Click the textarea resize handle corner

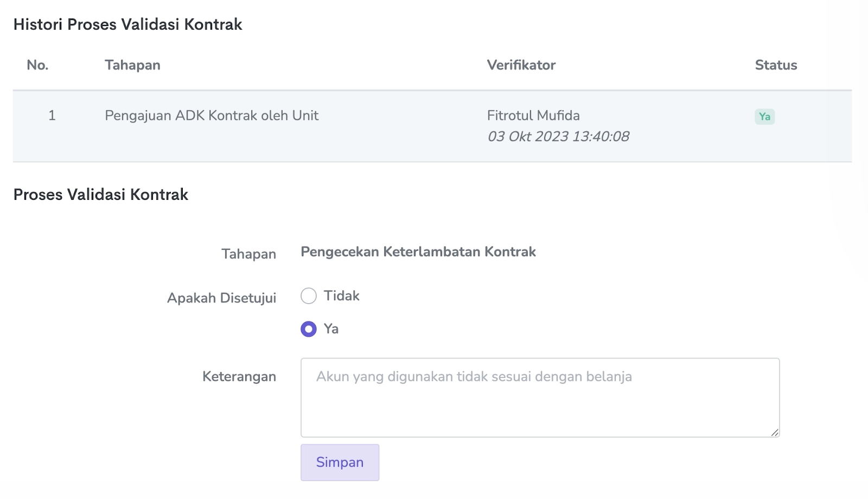pyautogui.click(x=775, y=432)
